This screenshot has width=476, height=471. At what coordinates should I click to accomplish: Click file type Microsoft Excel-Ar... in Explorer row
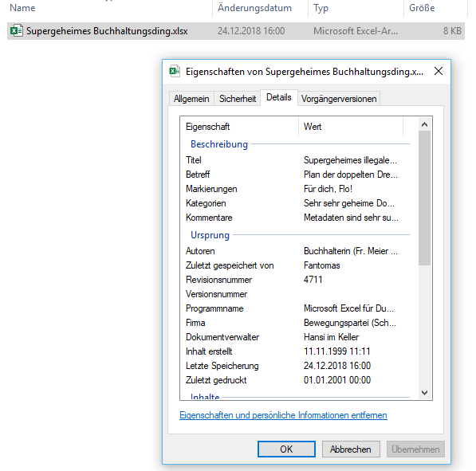(x=356, y=30)
